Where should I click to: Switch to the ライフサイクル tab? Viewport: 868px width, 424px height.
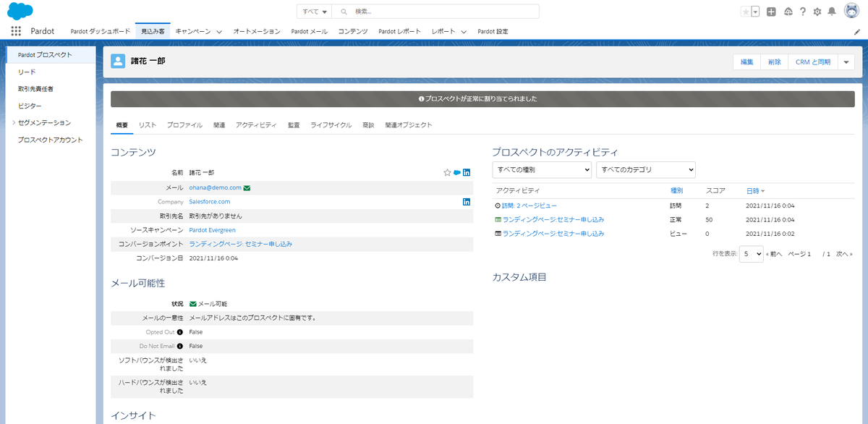331,125
